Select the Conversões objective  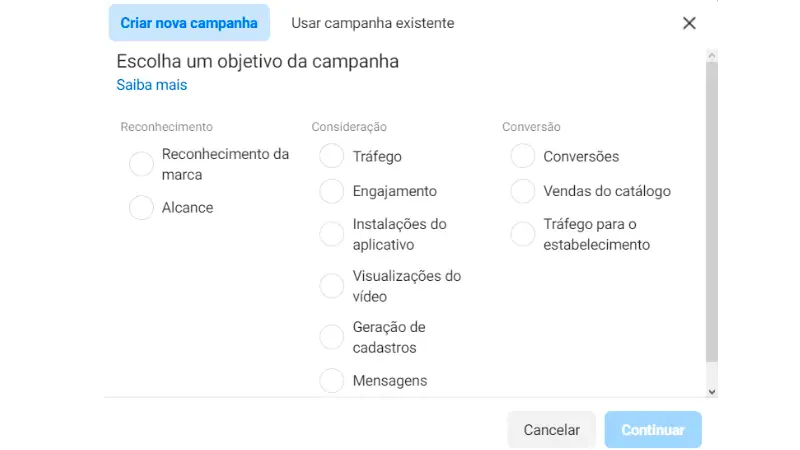tap(523, 157)
